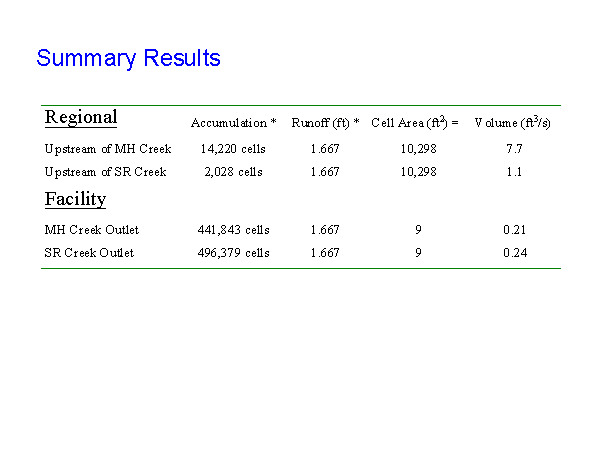Select the Upstream of MH Creek row label
Screen dimensions: 600x450
[x=108, y=149]
